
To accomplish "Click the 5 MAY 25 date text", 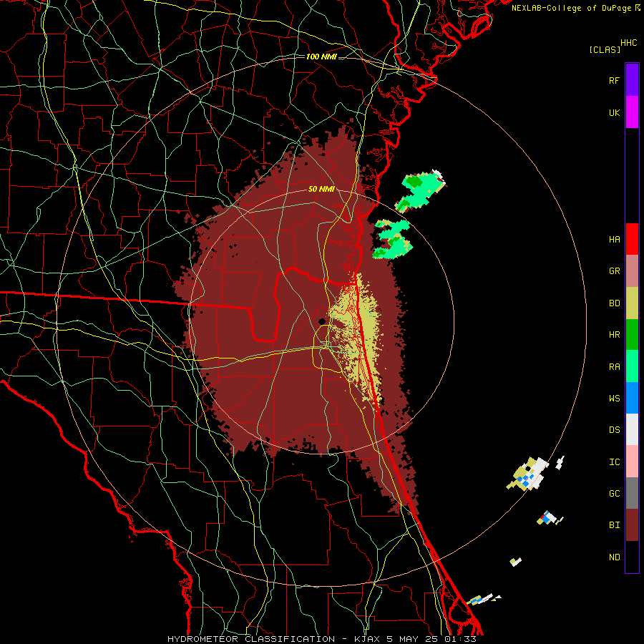I will (413, 639).
